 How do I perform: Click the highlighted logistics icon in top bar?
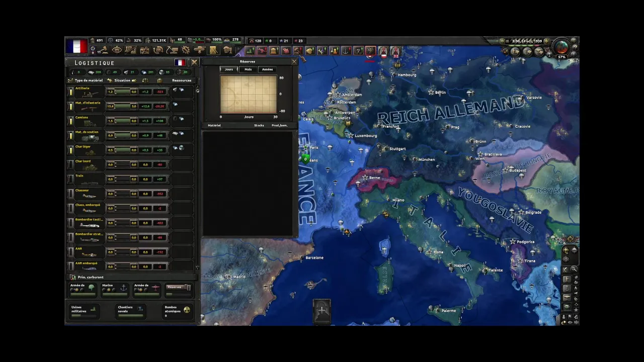(x=213, y=50)
